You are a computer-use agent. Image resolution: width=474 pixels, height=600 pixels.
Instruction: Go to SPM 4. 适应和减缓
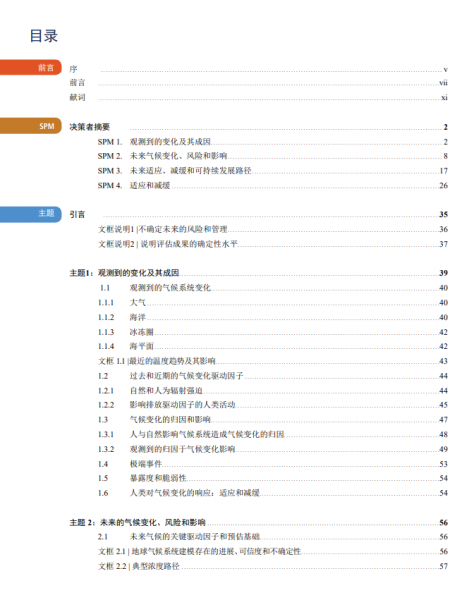coord(272,185)
